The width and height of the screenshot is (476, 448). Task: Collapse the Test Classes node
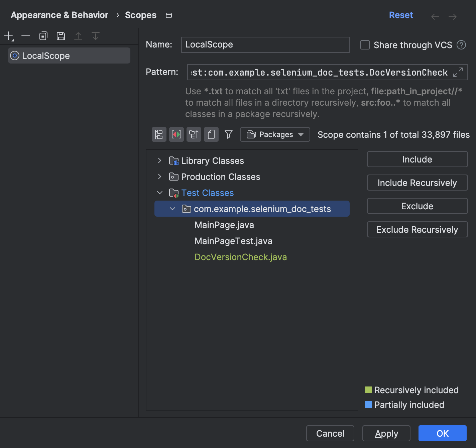pyautogui.click(x=160, y=193)
